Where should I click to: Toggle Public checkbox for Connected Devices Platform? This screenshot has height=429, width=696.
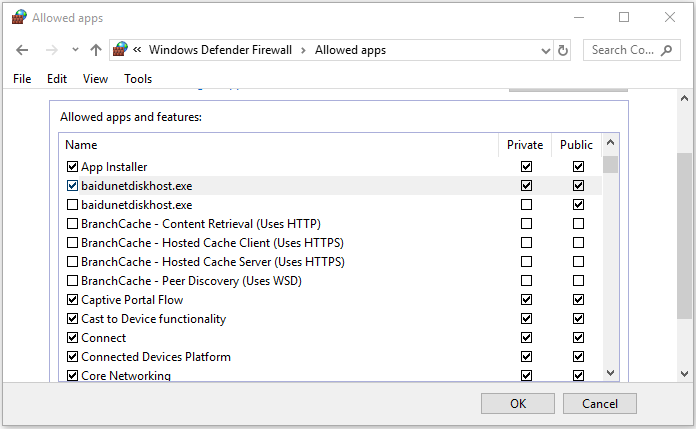click(x=578, y=357)
